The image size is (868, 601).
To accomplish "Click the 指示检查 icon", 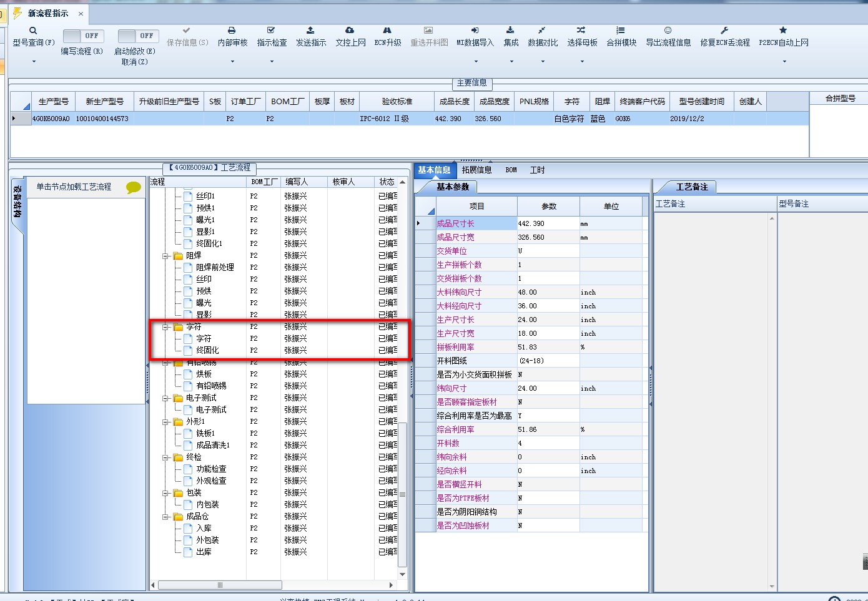I will click(x=271, y=31).
